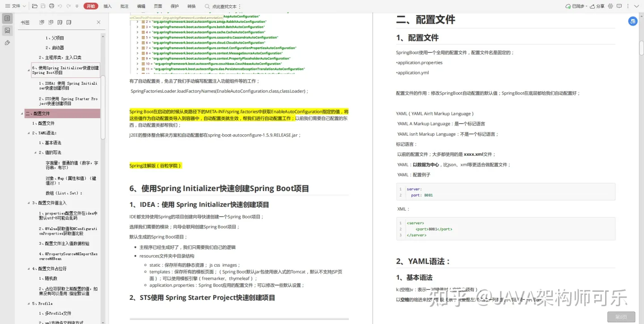Image resolution: width=644 pixels, height=324 pixels.
Task: Collapse the 2、值的写法 bookmark node
Action: click(36, 153)
